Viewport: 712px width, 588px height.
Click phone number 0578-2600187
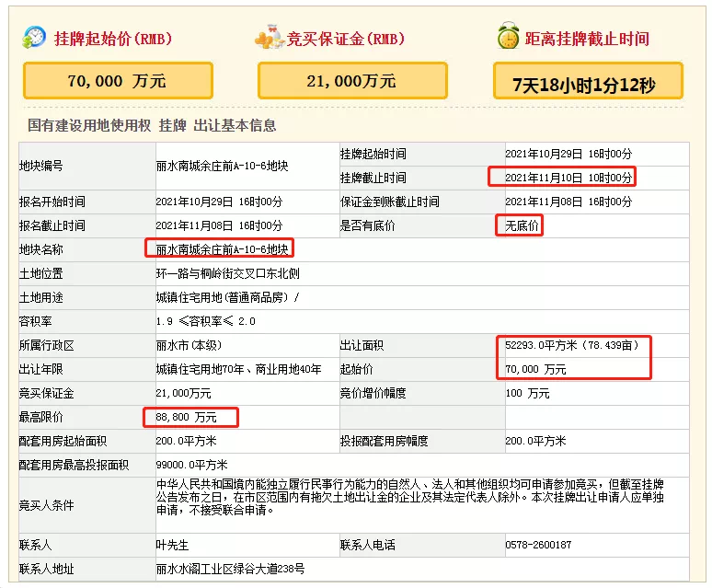click(x=538, y=545)
